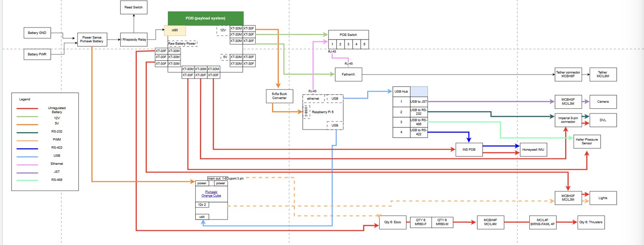
Task: Click the FathomX block
Action: coord(349,75)
